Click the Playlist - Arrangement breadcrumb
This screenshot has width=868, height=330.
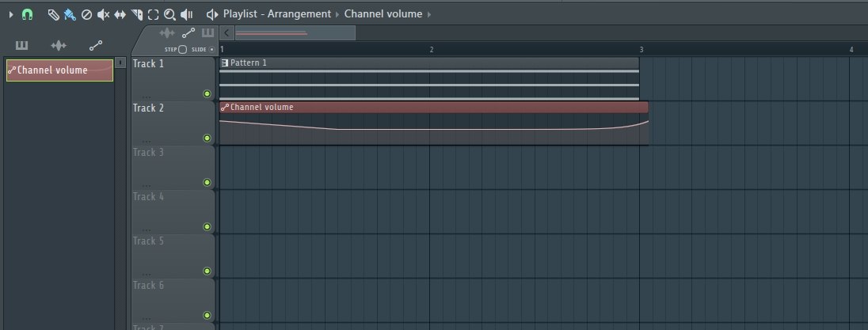tap(276, 13)
